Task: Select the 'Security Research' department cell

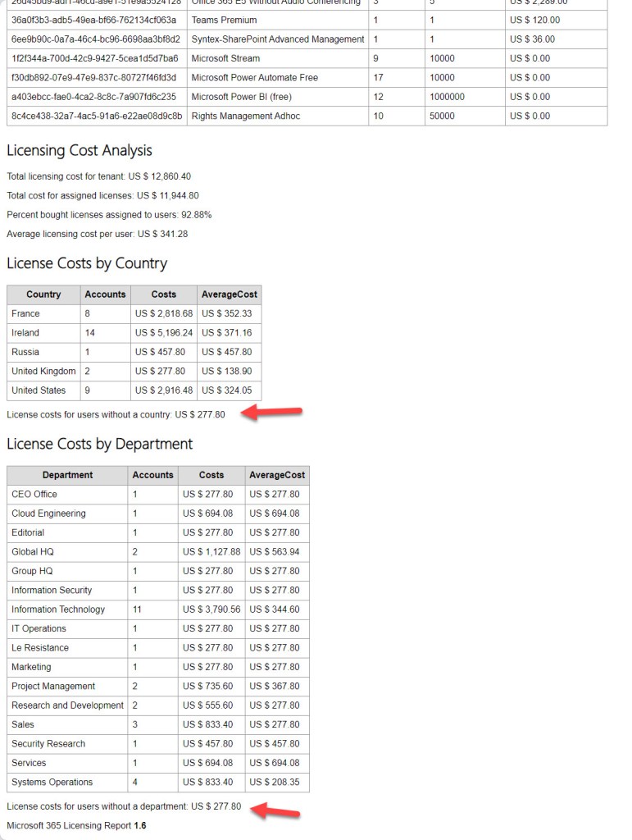Action: pos(67,744)
